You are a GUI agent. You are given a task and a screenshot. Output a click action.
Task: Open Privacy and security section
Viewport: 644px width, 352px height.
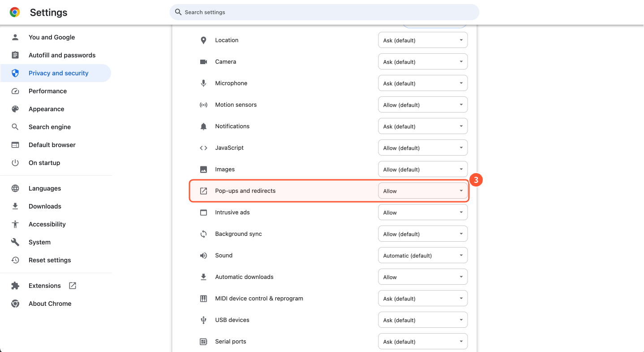click(58, 73)
